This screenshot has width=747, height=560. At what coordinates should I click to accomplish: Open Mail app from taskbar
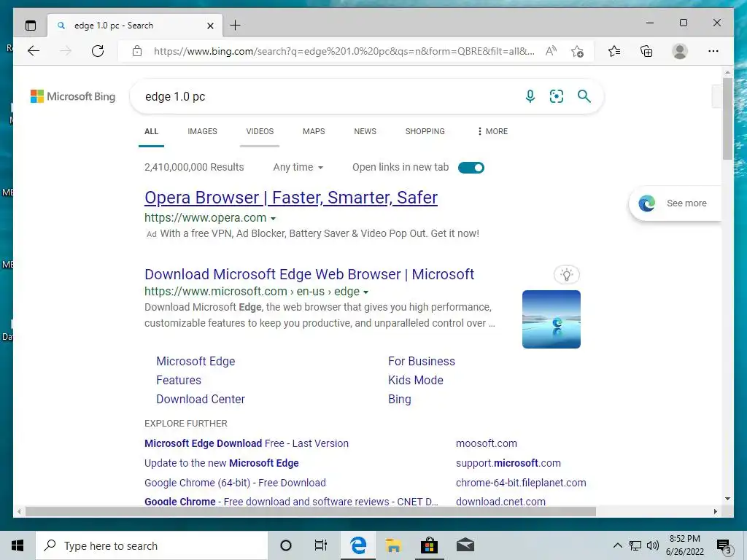465,545
